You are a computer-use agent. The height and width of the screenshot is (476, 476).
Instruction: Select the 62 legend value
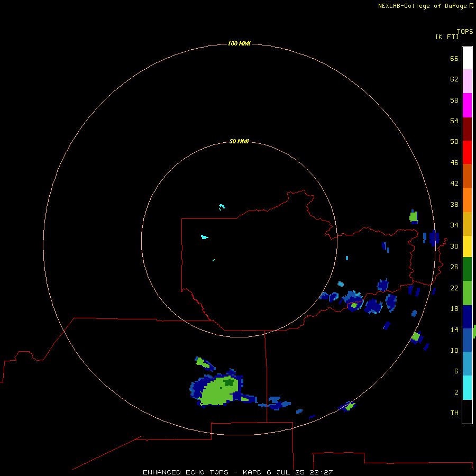tap(454, 79)
